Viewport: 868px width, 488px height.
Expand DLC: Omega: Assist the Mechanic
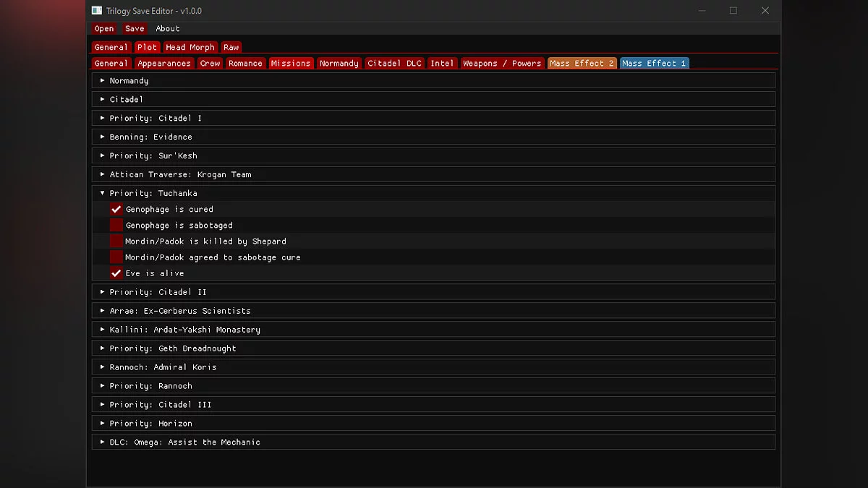(x=433, y=442)
